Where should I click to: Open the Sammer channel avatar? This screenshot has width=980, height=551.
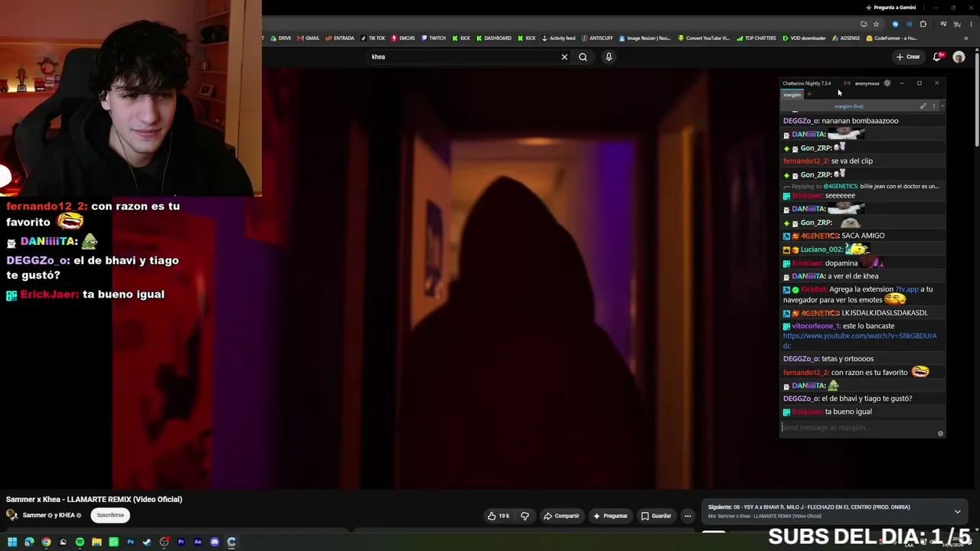pyautogui.click(x=11, y=516)
